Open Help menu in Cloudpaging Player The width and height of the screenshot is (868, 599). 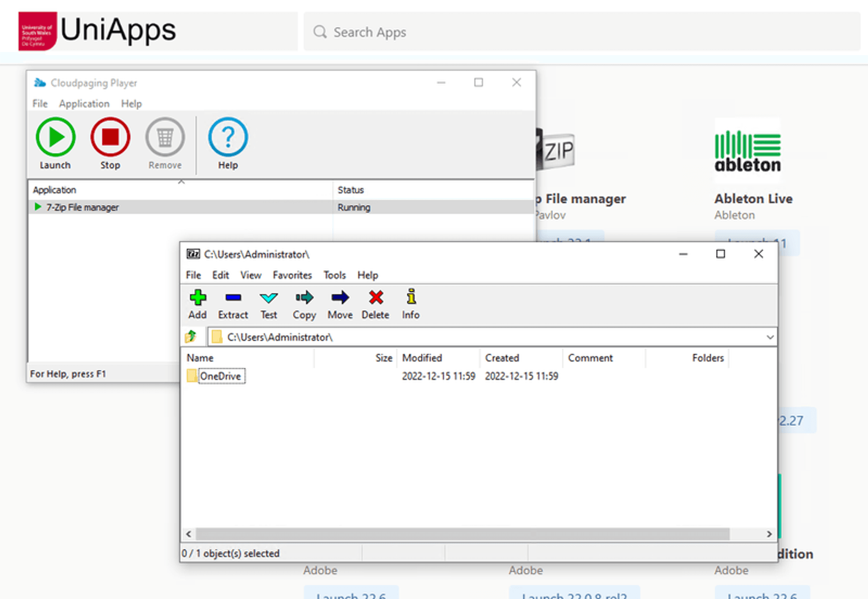click(x=131, y=104)
